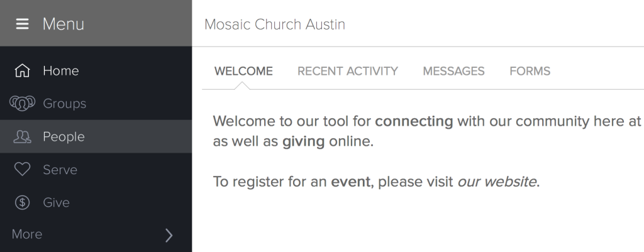Screen dimensions: 644x252
Task: Click the Serve heart icon
Action: [22, 170]
